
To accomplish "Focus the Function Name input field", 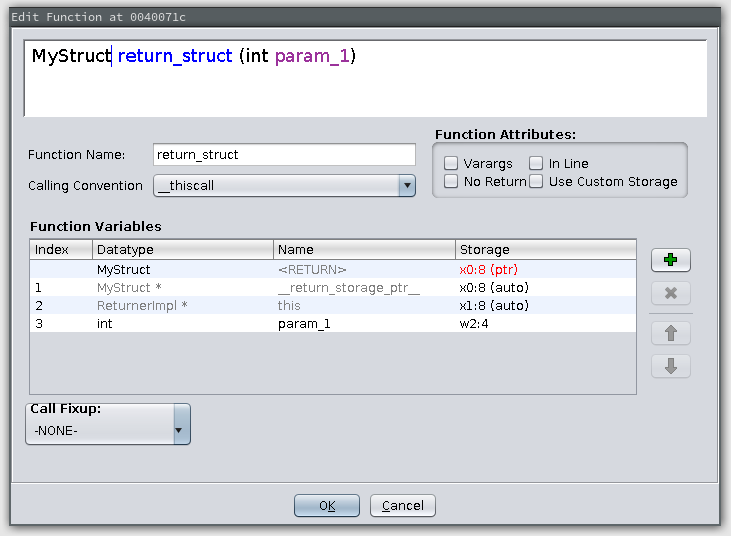I will point(284,154).
